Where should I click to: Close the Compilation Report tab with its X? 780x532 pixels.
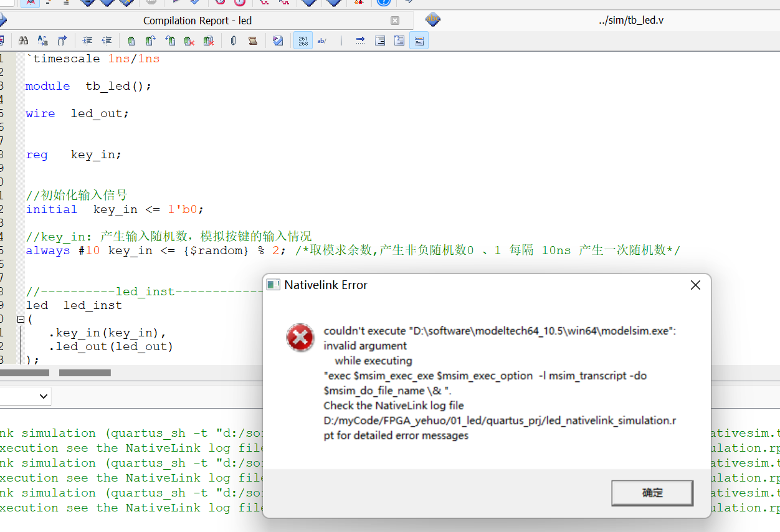coord(394,20)
